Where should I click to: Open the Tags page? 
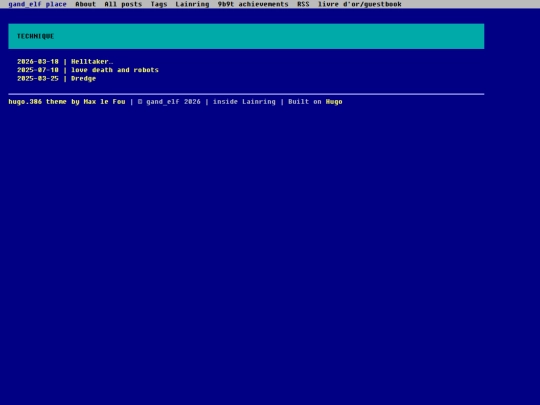[x=159, y=4]
